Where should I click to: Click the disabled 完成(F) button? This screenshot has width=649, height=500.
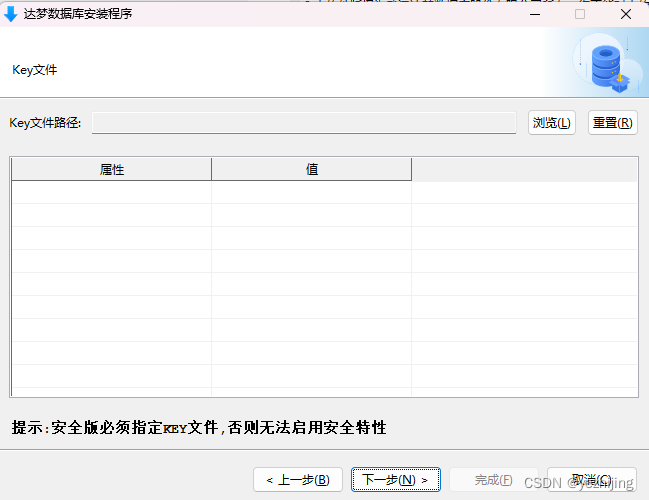pyautogui.click(x=493, y=480)
